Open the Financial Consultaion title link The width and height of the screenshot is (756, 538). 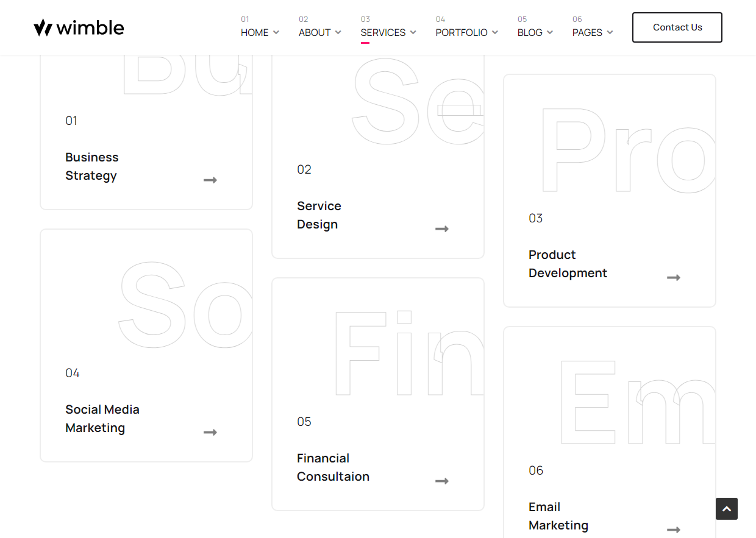333,467
